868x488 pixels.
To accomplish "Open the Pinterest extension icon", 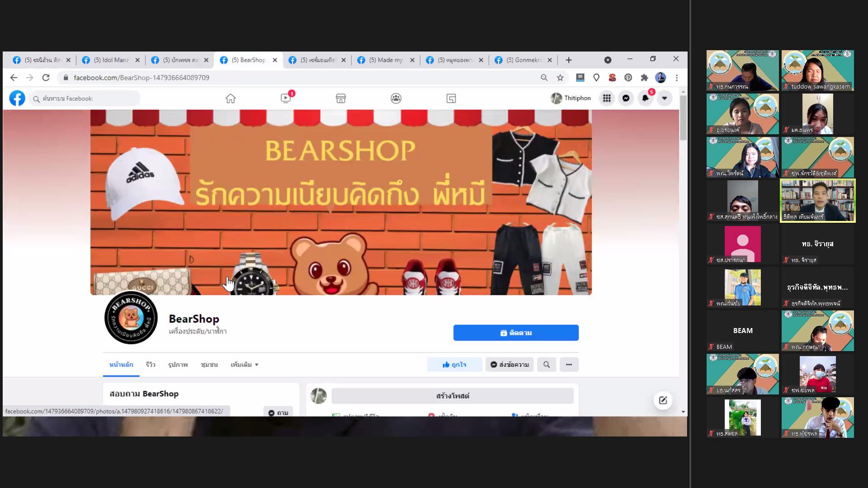I will point(628,78).
